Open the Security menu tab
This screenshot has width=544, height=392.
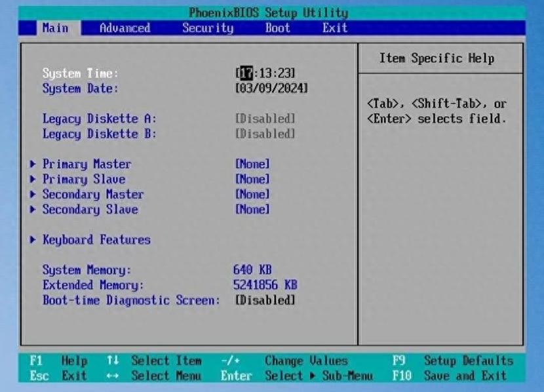[x=208, y=28]
